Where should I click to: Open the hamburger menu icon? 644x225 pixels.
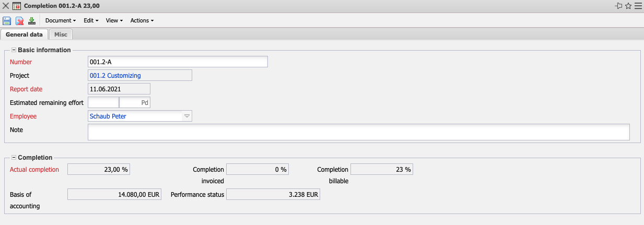click(x=638, y=6)
